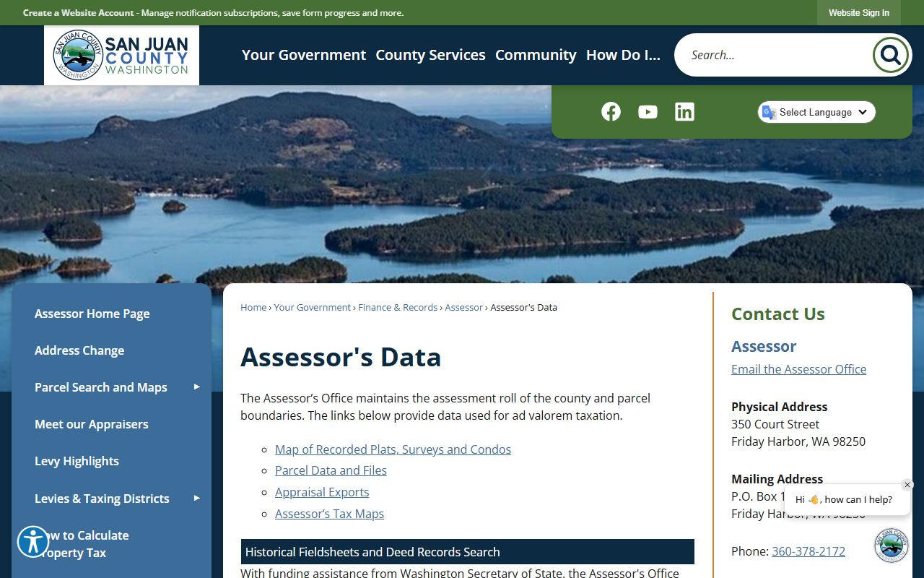Viewport: 924px width, 578px height.
Task: Open the accessibility options icon
Action: 32,541
